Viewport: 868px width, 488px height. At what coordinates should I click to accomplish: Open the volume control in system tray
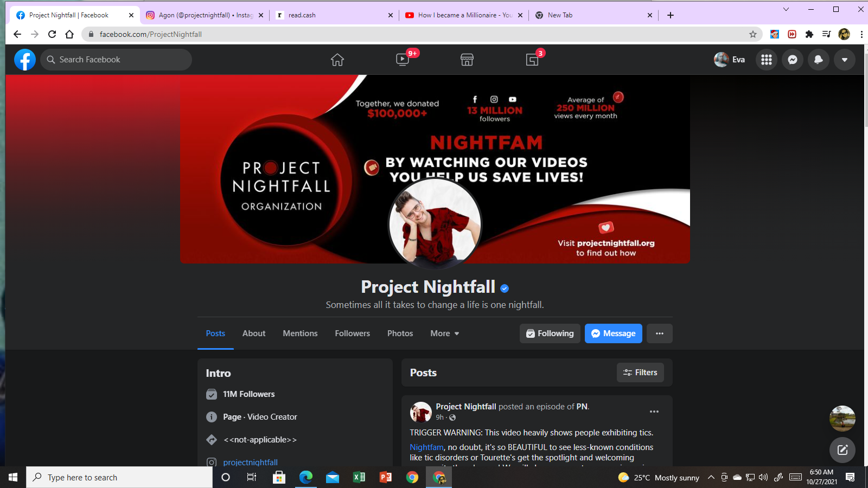tap(763, 477)
